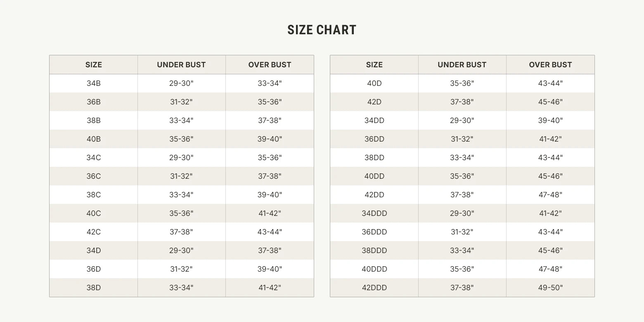Select the 42C size cell

pos(94,232)
